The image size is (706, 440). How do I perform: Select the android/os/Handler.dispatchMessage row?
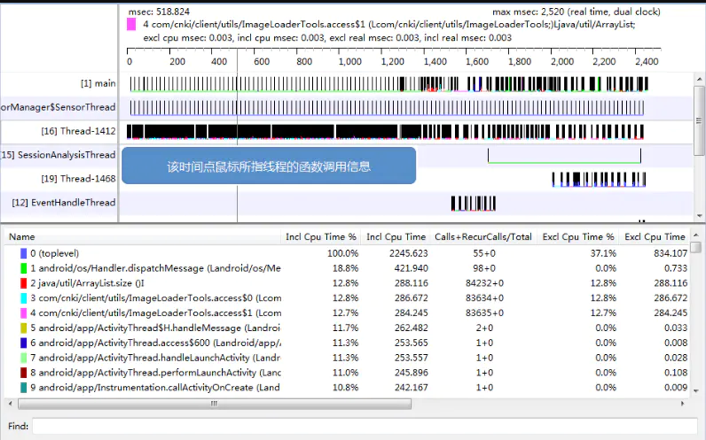(347, 268)
